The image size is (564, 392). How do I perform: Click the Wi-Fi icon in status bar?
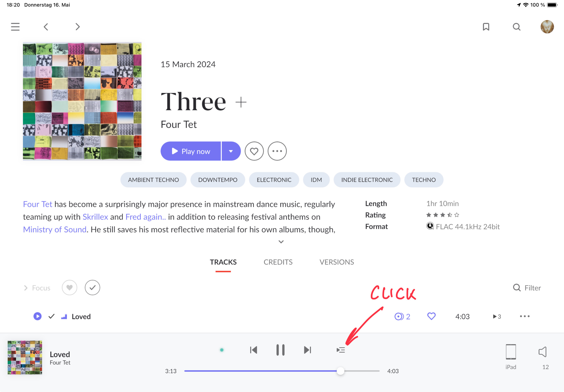click(526, 5)
